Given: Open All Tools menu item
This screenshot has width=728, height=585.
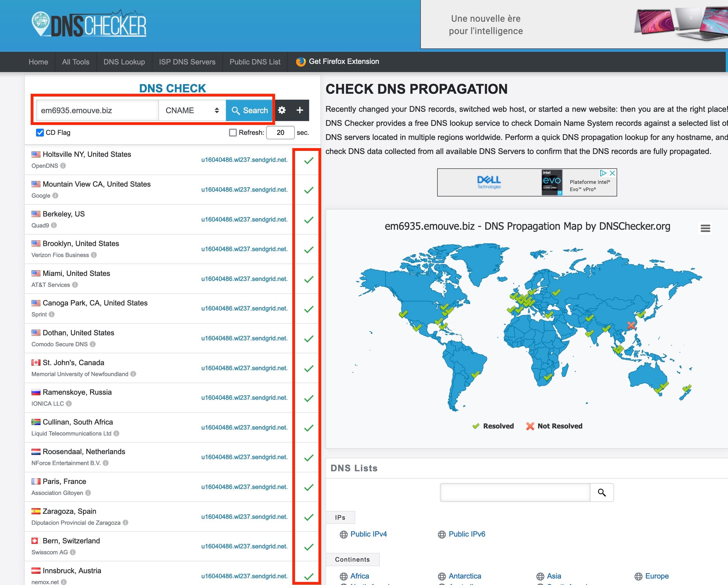Looking at the screenshot, I should [76, 62].
